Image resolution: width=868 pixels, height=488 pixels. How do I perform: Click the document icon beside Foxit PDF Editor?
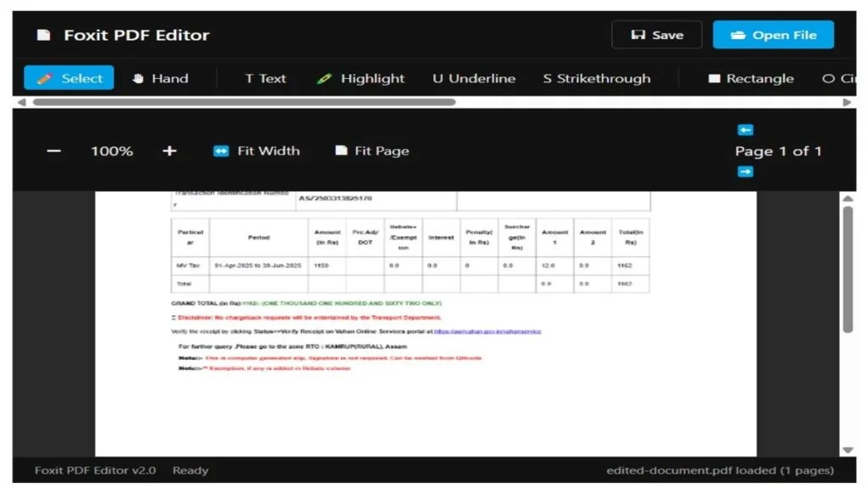[43, 35]
